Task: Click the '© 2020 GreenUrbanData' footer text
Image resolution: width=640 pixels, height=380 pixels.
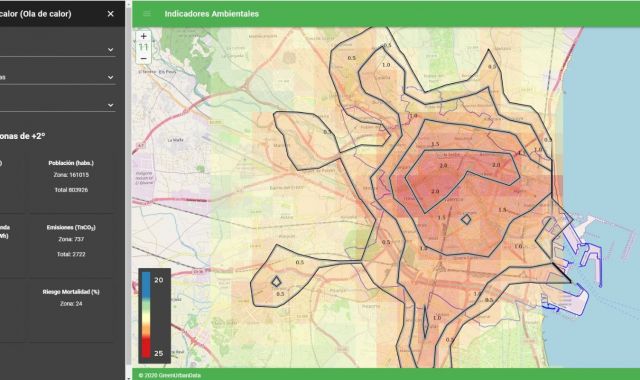Action: 169,375
